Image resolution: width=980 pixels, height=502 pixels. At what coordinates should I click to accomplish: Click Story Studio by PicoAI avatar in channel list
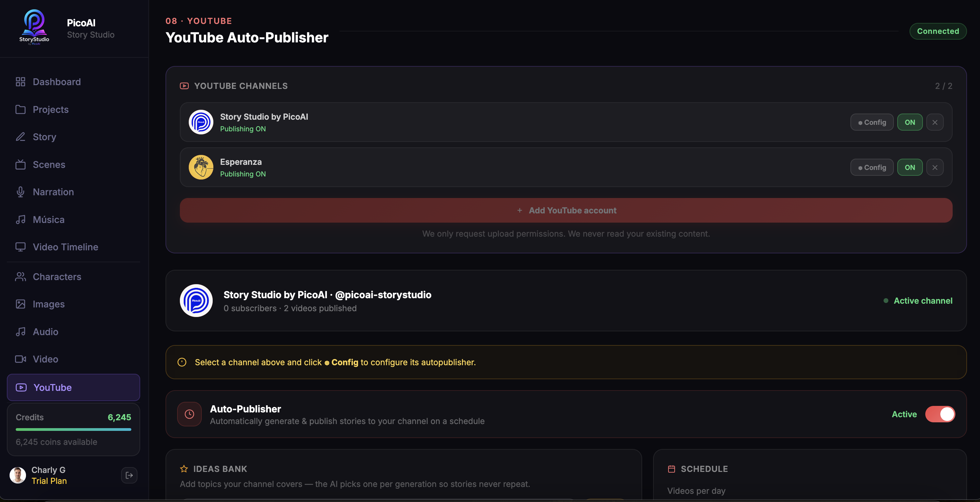(201, 122)
